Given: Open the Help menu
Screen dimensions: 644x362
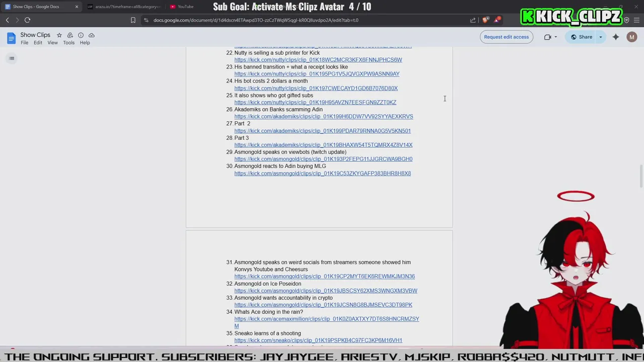Looking at the screenshot, I should point(85,43).
